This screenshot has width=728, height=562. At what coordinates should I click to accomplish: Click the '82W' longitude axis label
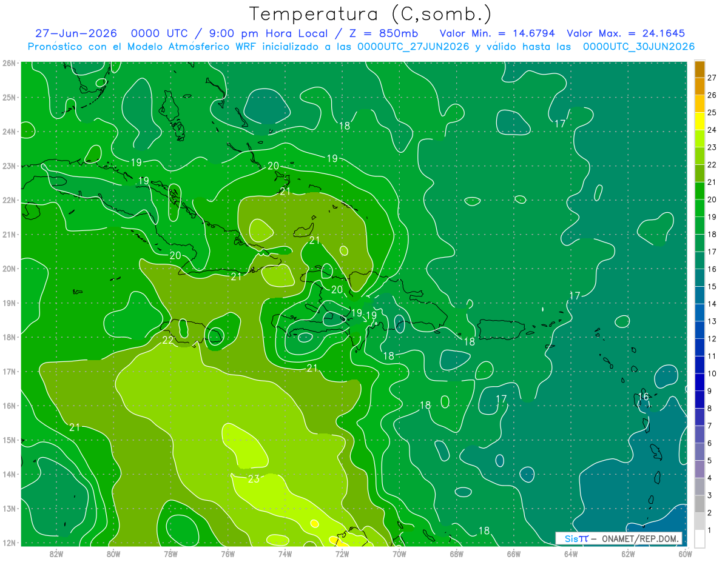click(x=56, y=553)
